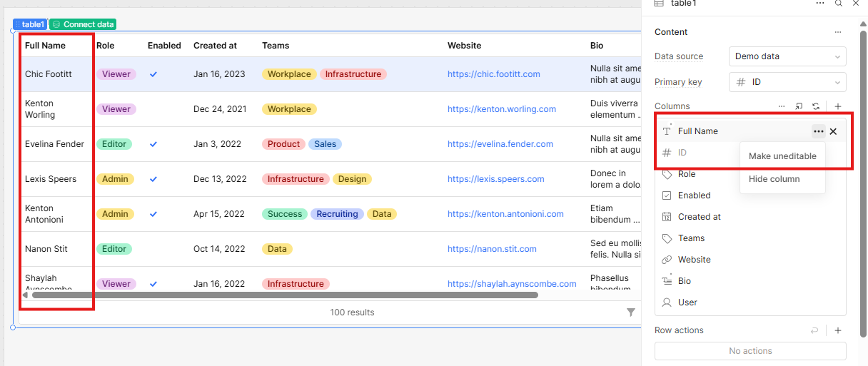Click the text icon beside Bio column
The width and height of the screenshot is (868, 366).
click(x=667, y=281)
